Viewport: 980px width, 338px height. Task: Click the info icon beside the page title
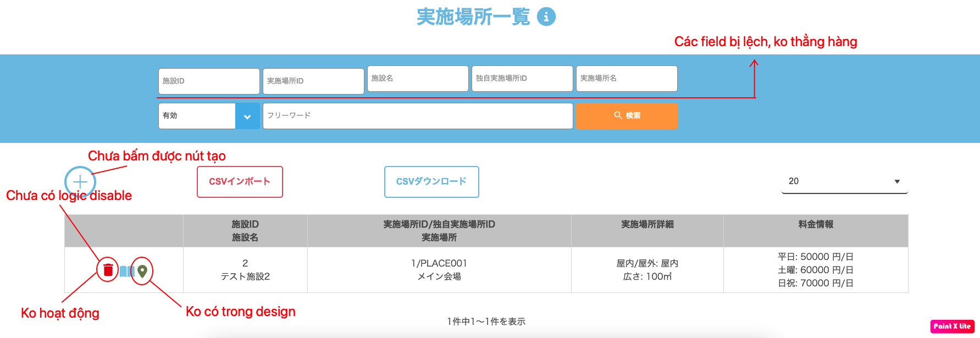coord(546,16)
